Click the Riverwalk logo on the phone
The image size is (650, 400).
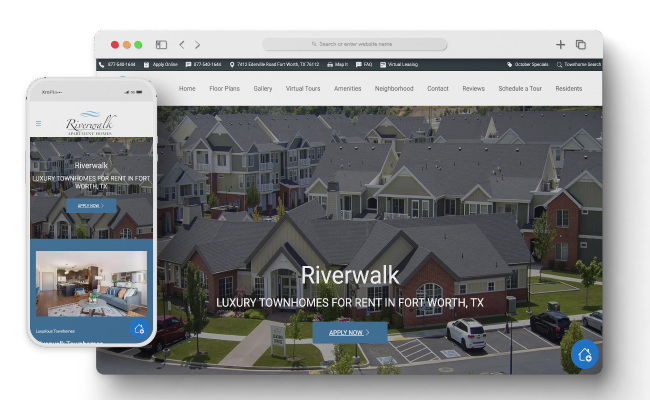pyautogui.click(x=90, y=122)
